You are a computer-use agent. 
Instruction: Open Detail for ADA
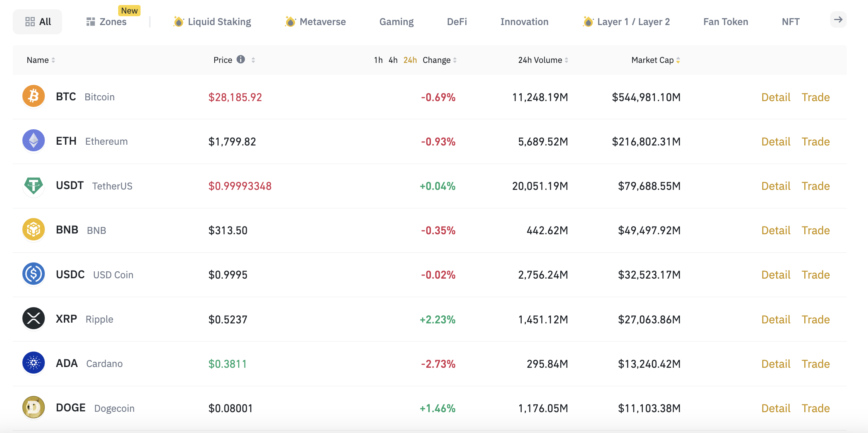tap(776, 364)
